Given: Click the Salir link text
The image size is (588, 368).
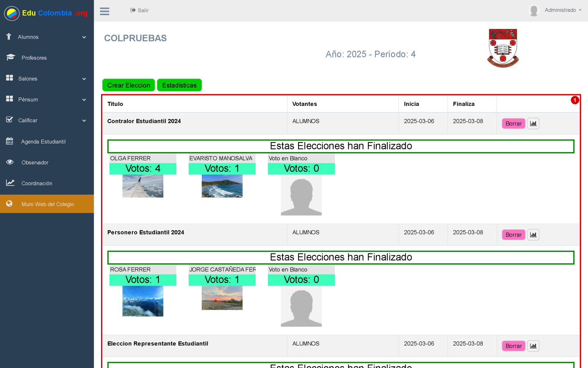Looking at the screenshot, I should [143, 10].
